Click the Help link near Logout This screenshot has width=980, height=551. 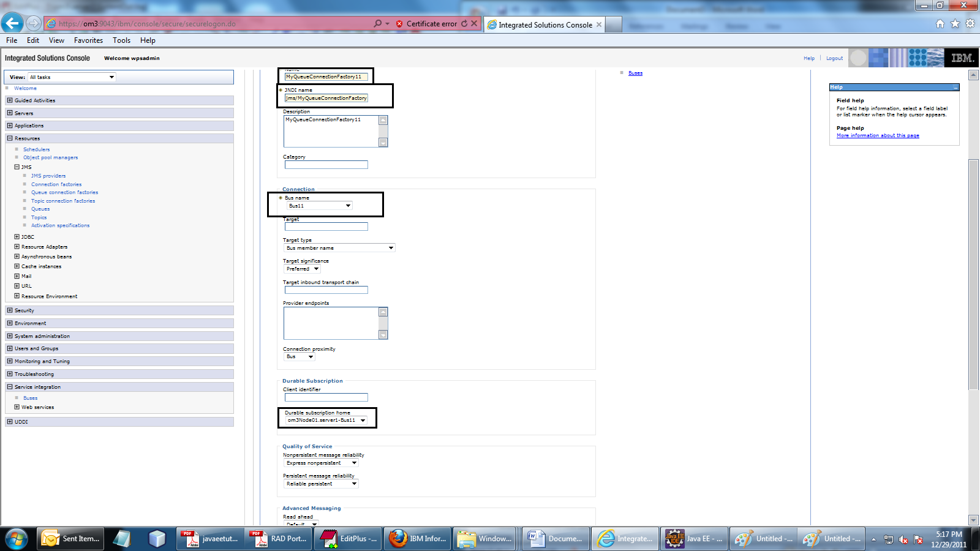pyautogui.click(x=809, y=58)
